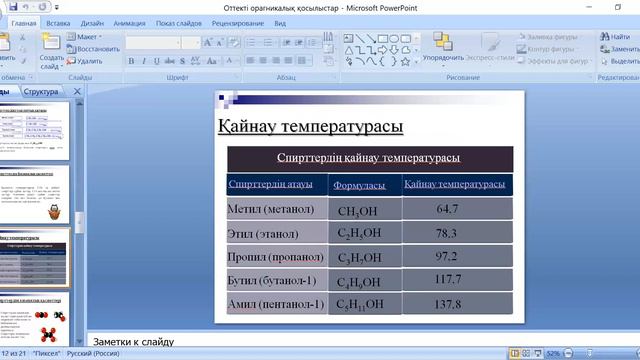Open the Макет layout dropdown
640x360 pixels.
coord(84,37)
